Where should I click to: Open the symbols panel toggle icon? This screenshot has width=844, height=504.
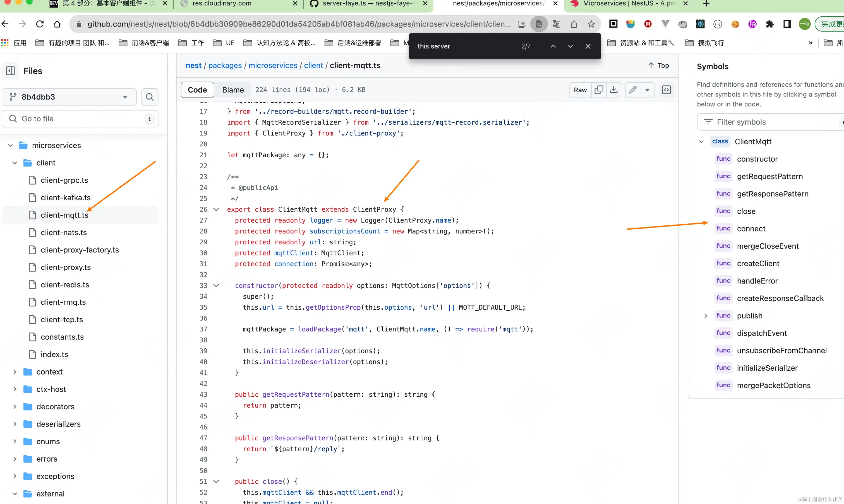(666, 90)
